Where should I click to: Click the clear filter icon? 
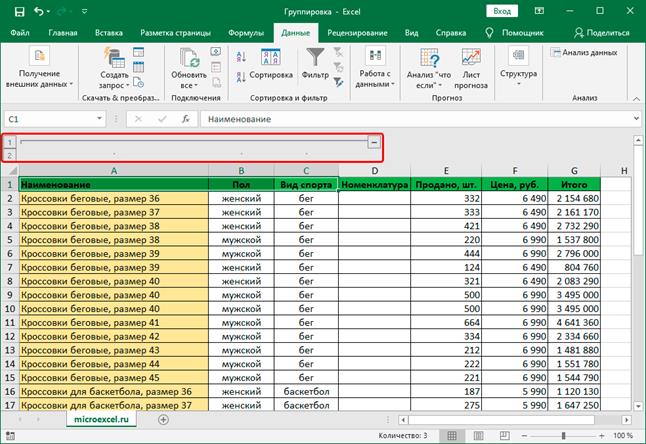(x=338, y=52)
